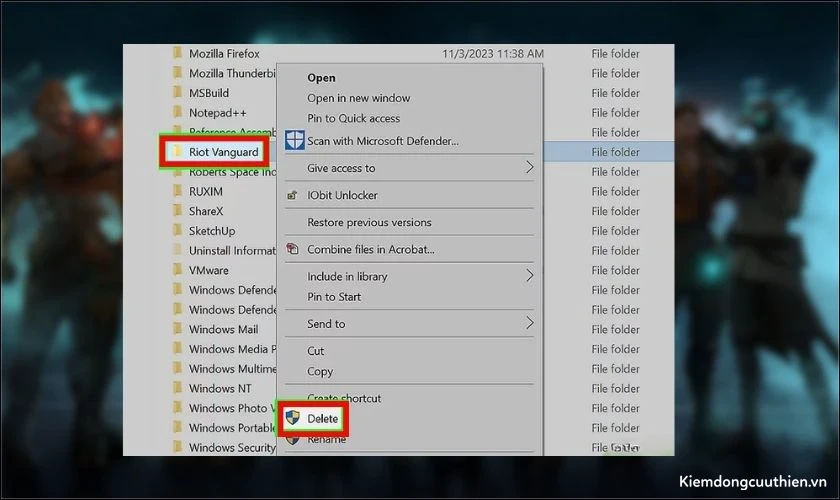Select the RUXIM folder name
This screenshot has height=500, width=840.
coord(206,191)
